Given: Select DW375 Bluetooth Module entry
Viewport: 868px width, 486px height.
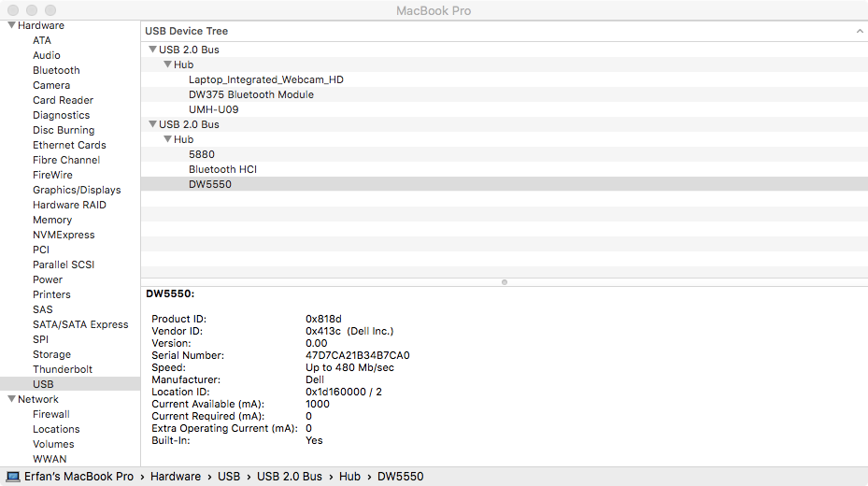Looking at the screenshot, I should (x=250, y=94).
